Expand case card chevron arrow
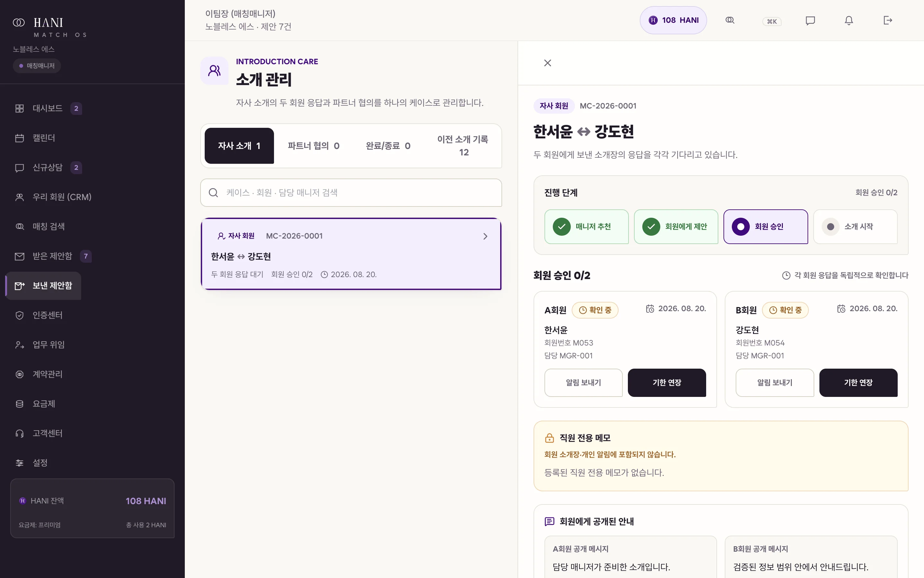 (x=485, y=236)
